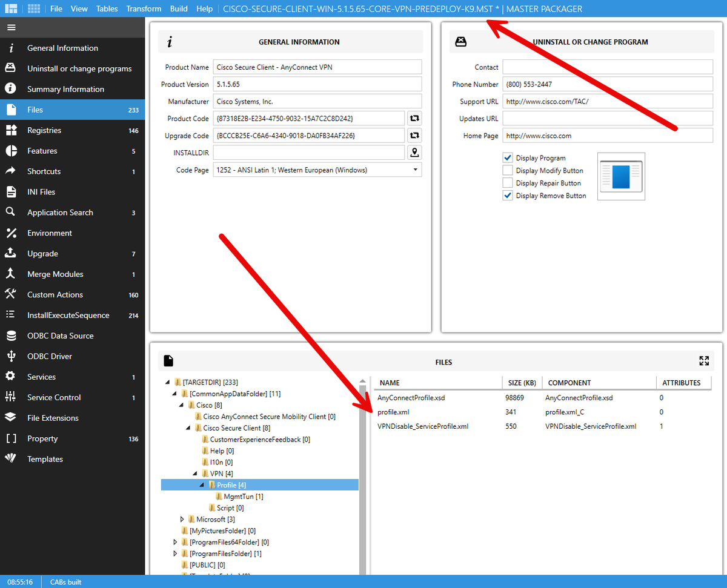
Task: Regenerate the Upgrade Code with refresh icon
Action: (415, 135)
